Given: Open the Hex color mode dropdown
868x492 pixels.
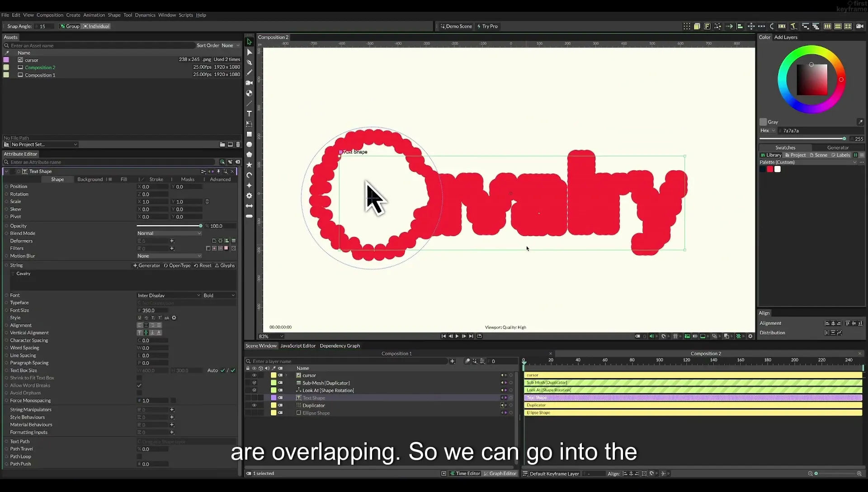Looking at the screenshot, I should coord(768,131).
